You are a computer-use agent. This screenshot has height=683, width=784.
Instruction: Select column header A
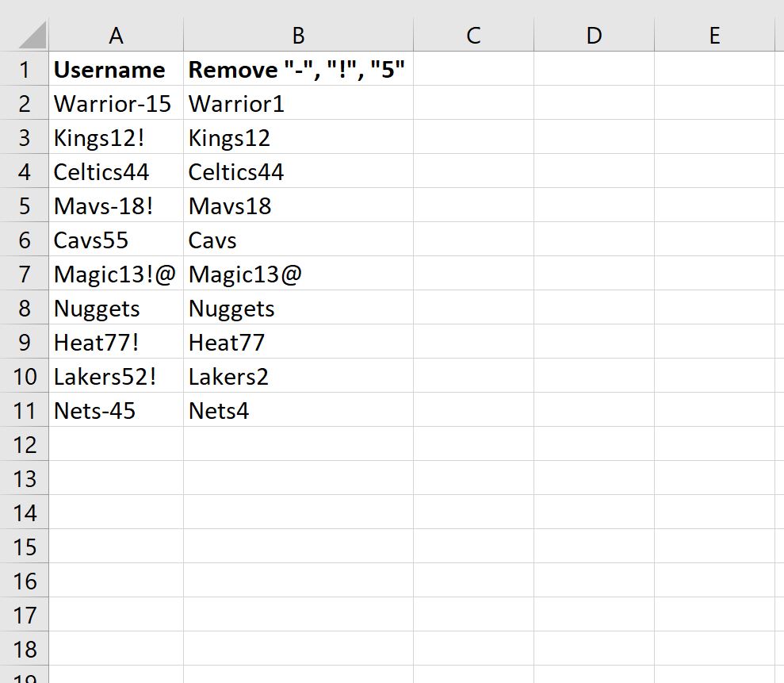(x=116, y=35)
